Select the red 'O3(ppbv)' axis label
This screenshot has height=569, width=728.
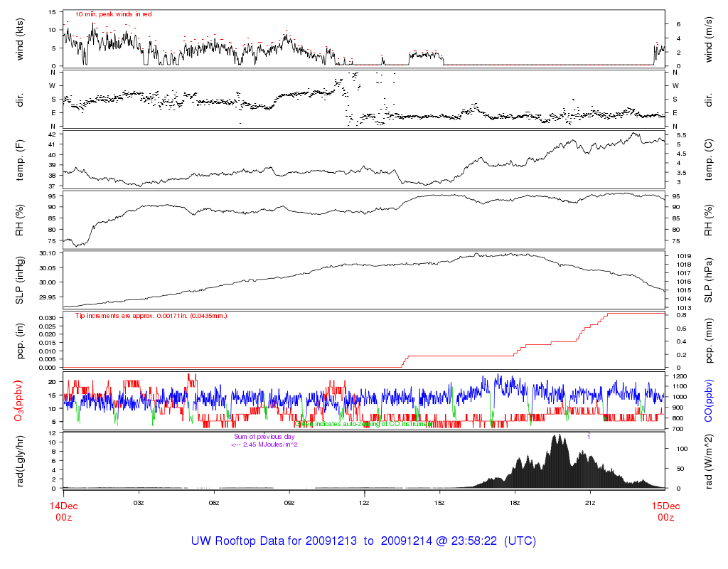[18, 401]
